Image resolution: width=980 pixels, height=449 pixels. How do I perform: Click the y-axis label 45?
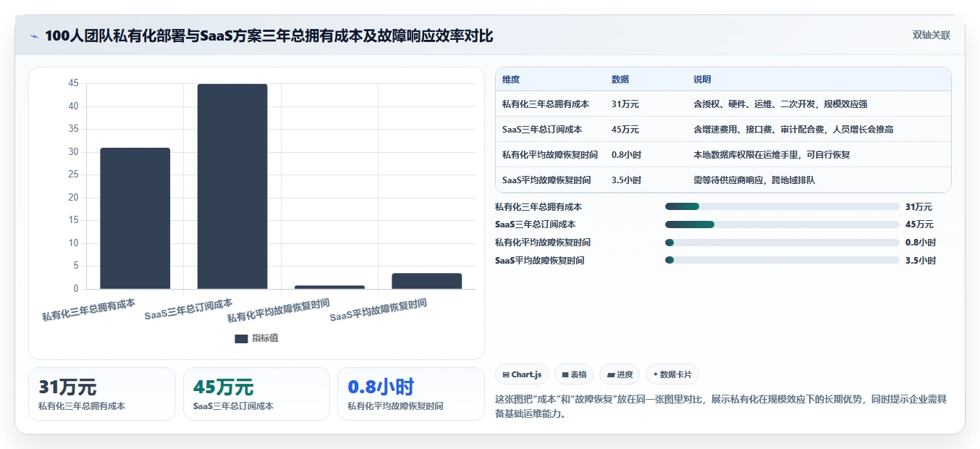[x=73, y=83]
